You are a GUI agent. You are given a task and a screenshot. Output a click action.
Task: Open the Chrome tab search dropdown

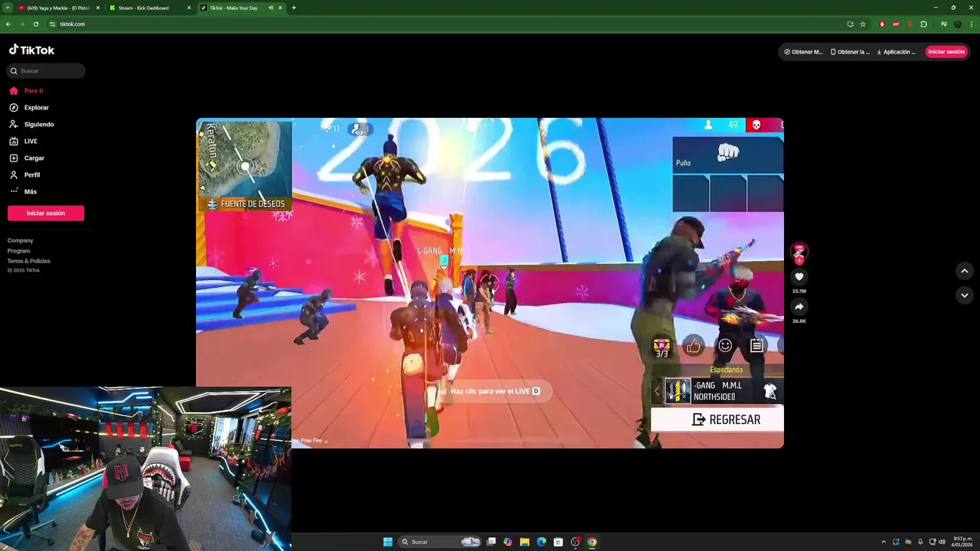click(x=8, y=8)
